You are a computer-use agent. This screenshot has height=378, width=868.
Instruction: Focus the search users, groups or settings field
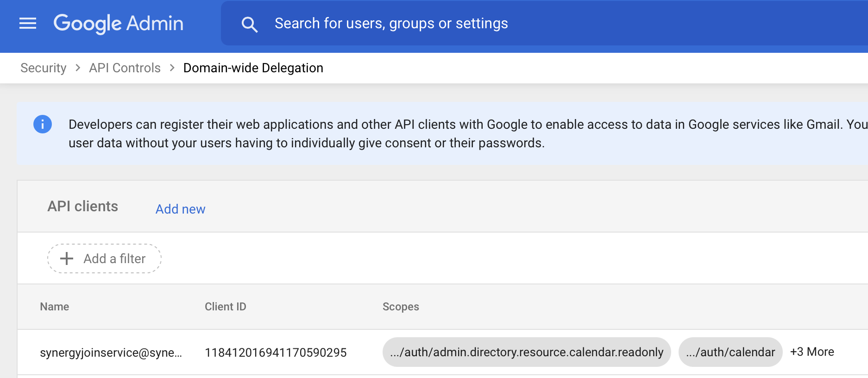click(x=544, y=23)
